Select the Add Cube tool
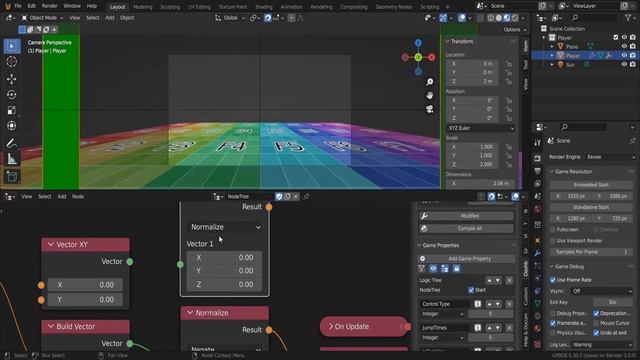Image resolution: width=640 pixels, height=360 pixels. [12, 176]
